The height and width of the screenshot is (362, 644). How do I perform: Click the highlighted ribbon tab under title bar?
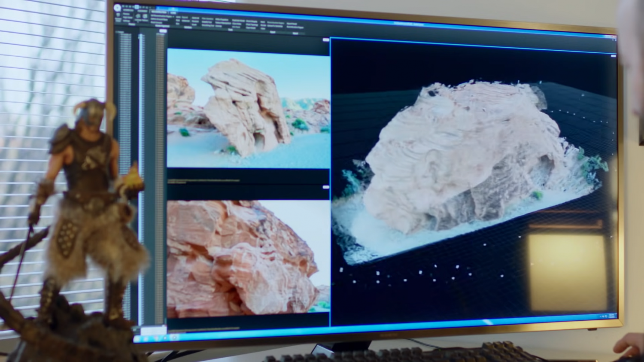tap(158, 13)
